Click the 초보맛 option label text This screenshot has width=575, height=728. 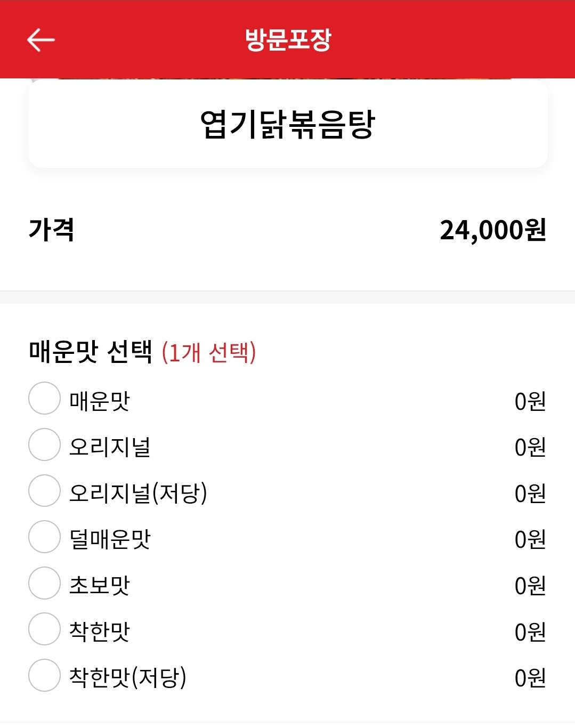100,585
